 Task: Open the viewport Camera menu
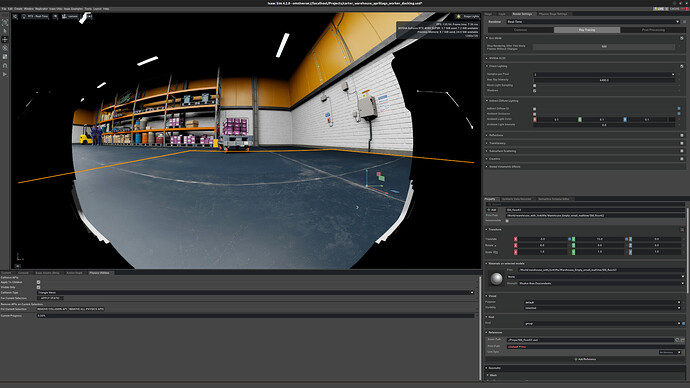(x=70, y=16)
